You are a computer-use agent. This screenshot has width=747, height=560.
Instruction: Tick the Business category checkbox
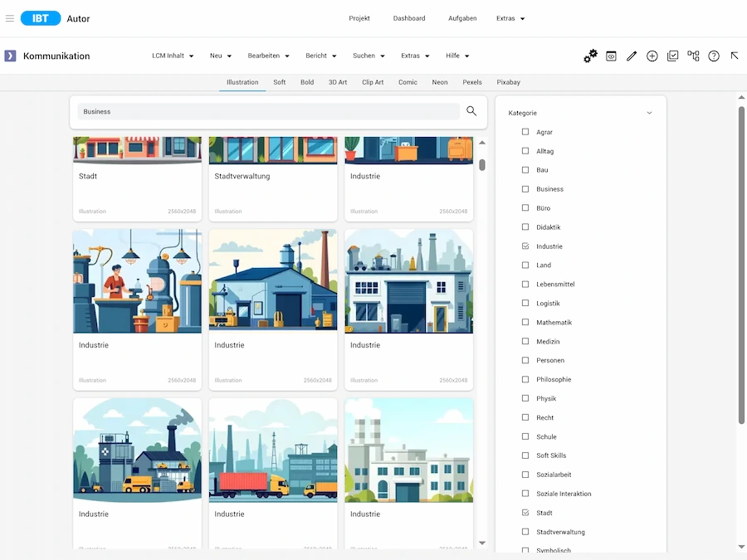pyautogui.click(x=525, y=189)
